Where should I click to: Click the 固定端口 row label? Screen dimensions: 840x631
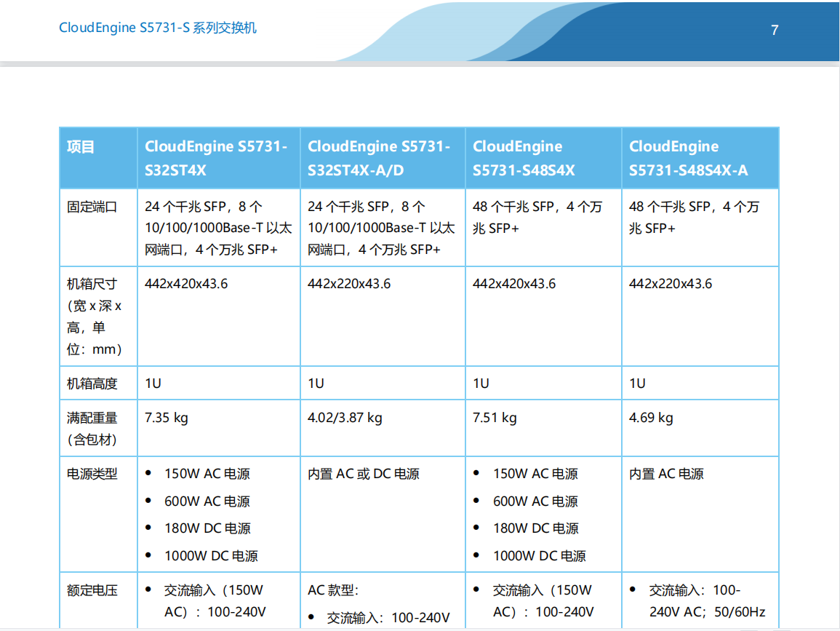point(92,207)
